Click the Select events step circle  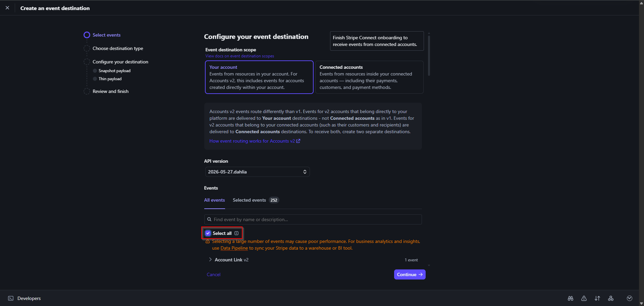pos(87,35)
